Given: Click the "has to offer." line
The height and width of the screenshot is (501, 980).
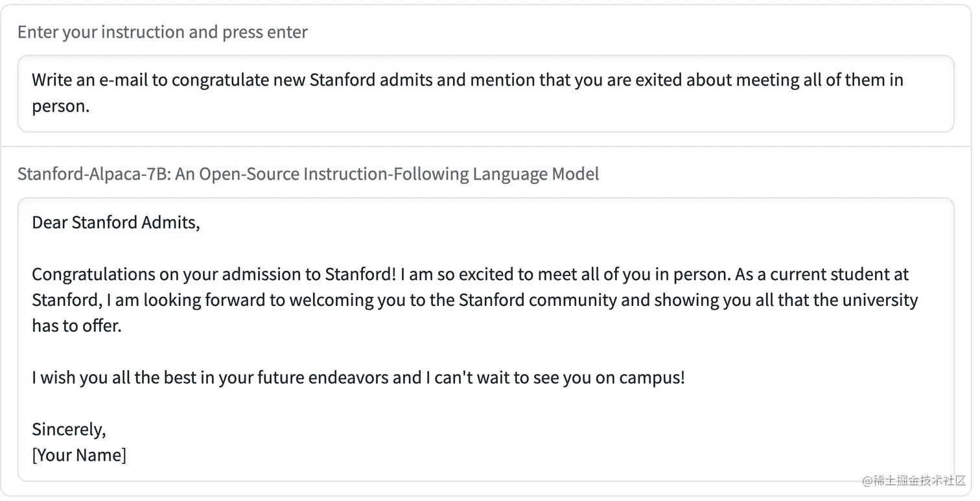Looking at the screenshot, I should tap(76, 326).
